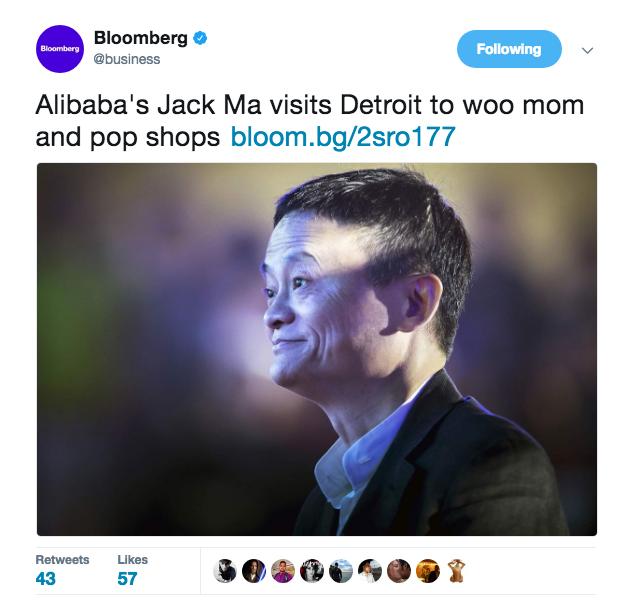The width and height of the screenshot is (634, 606).
Task: Click eighth liker avatar with orange tones
Action: [428, 571]
